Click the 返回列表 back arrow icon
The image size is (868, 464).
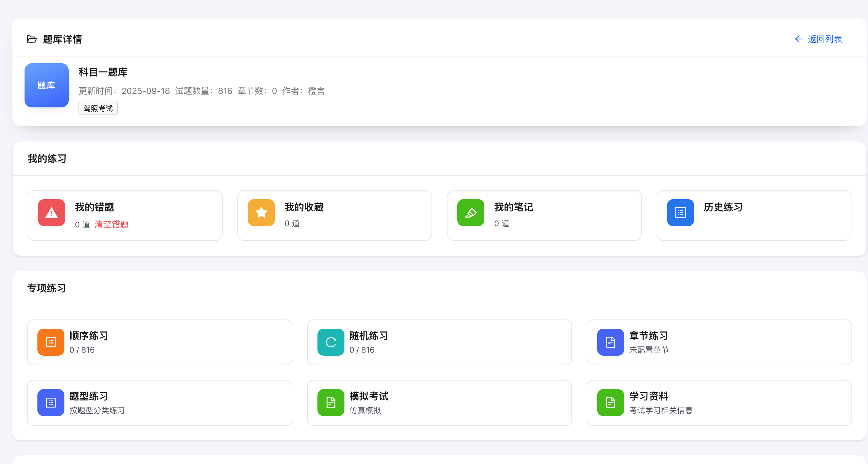click(x=798, y=39)
